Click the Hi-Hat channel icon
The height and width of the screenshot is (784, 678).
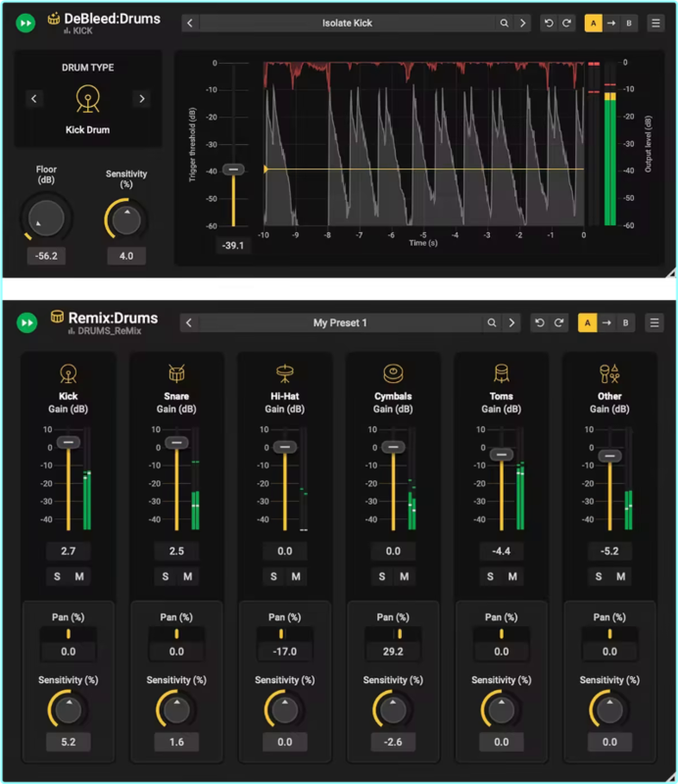284,373
